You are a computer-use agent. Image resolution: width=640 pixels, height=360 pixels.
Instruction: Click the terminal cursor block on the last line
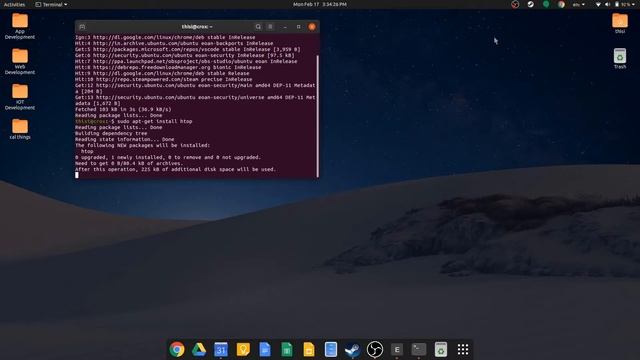click(77, 175)
